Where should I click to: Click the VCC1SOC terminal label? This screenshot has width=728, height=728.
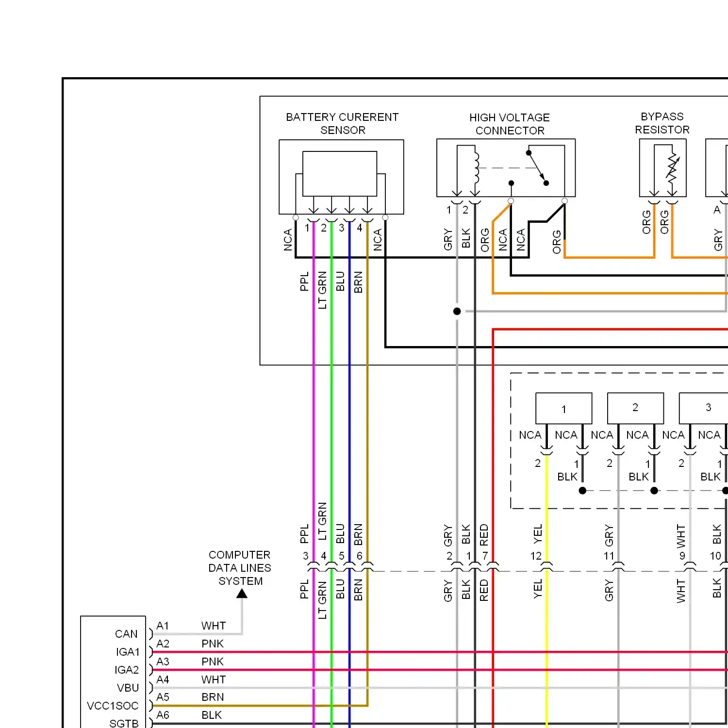(x=113, y=706)
